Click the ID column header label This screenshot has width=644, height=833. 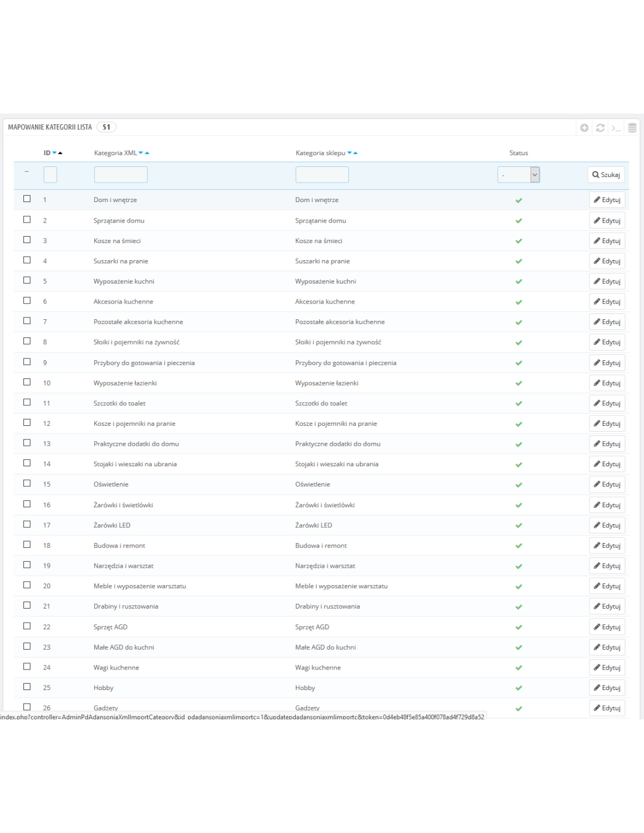(47, 153)
